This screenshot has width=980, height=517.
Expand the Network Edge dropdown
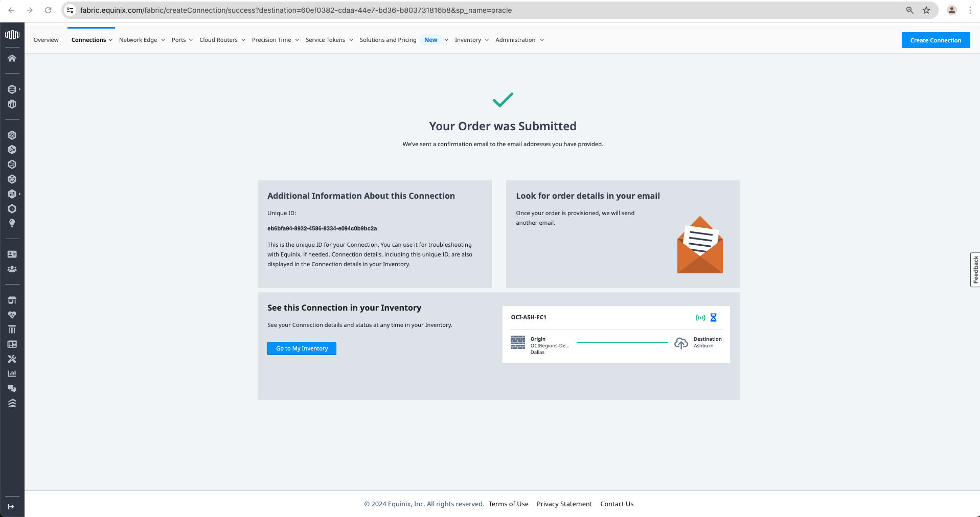click(x=142, y=40)
